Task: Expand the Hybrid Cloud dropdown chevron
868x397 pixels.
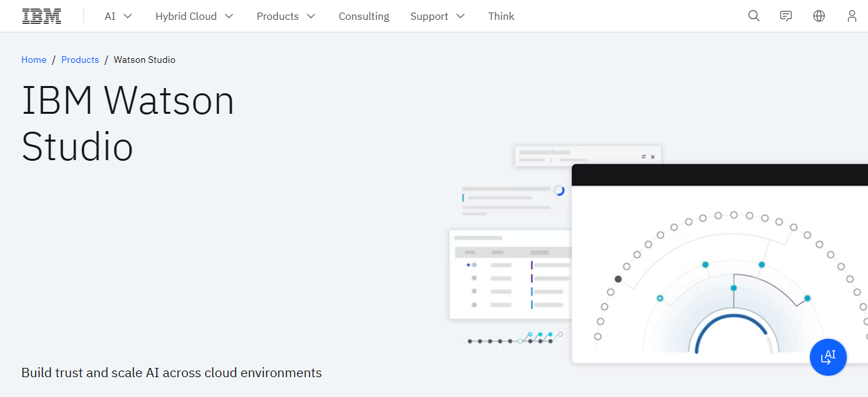Action: 228,16
